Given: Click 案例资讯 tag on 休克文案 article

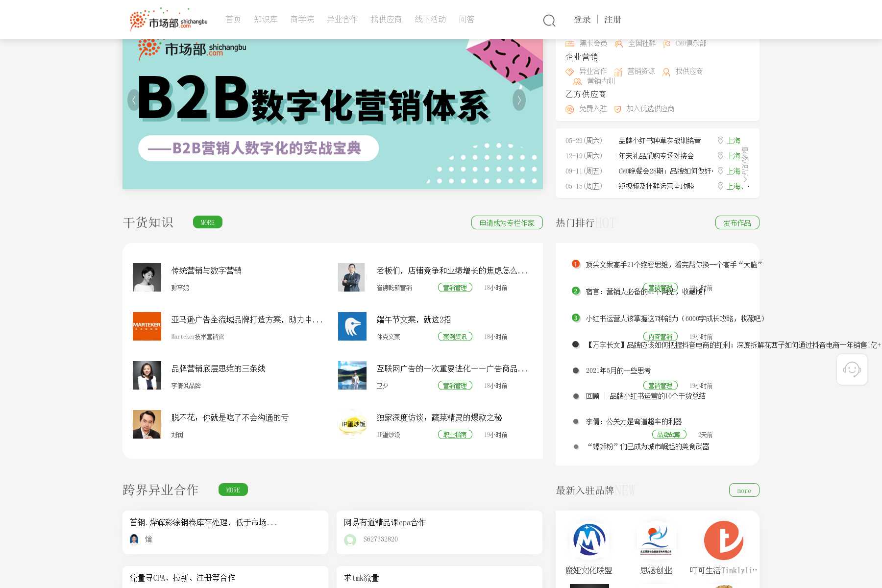Looking at the screenshot, I should click(455, 337).
